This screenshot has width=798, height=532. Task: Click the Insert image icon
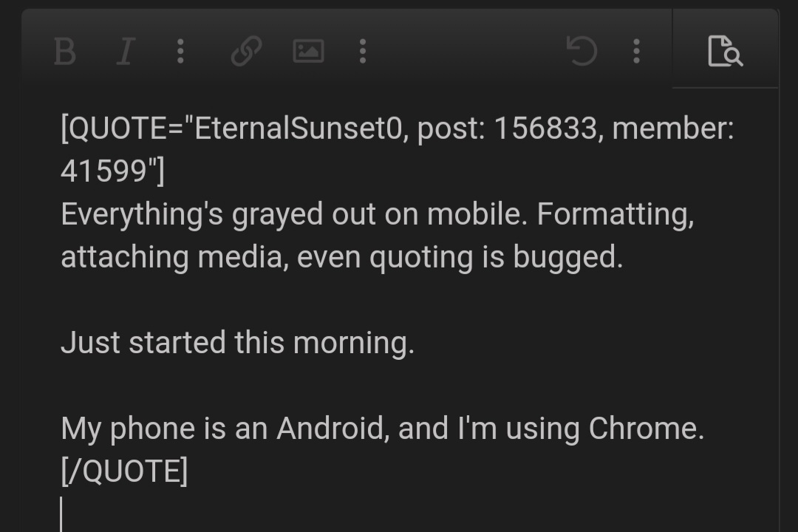(309, 51)
